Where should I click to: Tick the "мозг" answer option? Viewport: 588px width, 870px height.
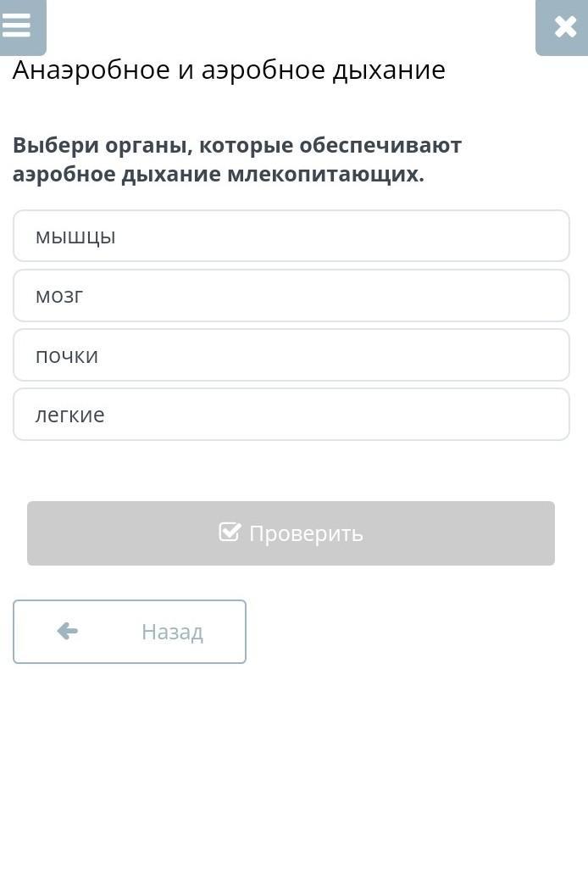(291, 296)
